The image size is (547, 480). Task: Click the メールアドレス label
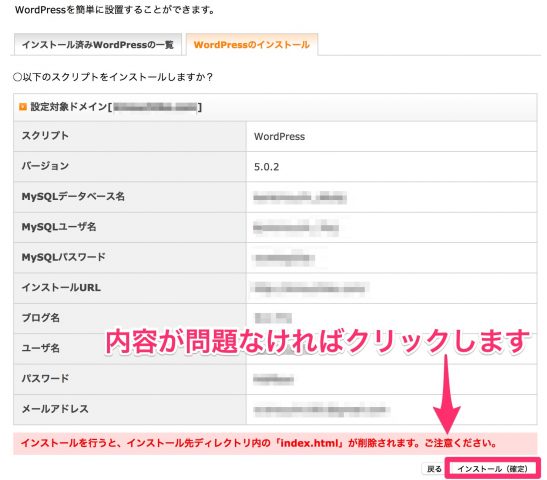click(x=55, y=409)
